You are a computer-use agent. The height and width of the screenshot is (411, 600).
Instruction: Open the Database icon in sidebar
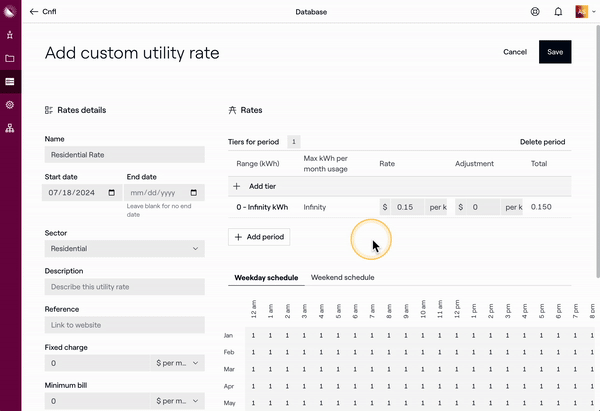tap(10, 81)
